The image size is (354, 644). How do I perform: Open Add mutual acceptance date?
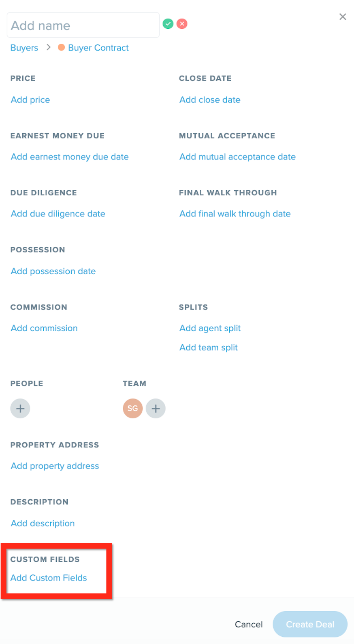[x=237, y=157]
